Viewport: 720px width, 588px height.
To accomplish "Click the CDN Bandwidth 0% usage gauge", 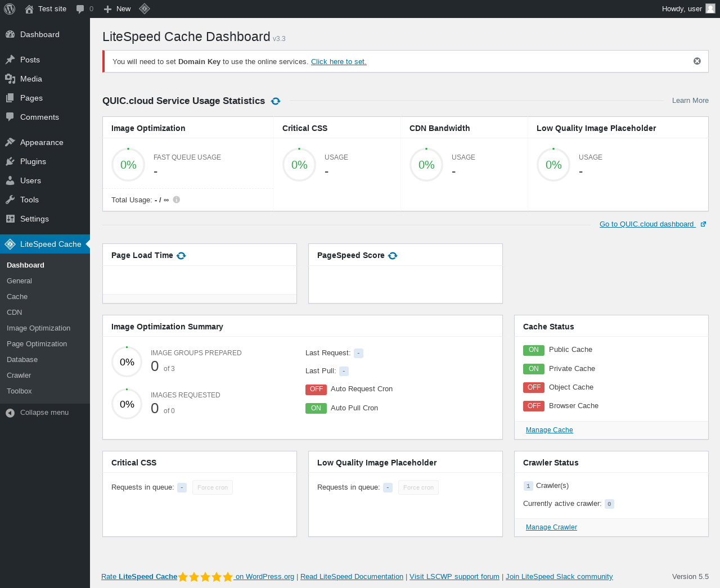I will pyautogui.click(x=426, y=165).
